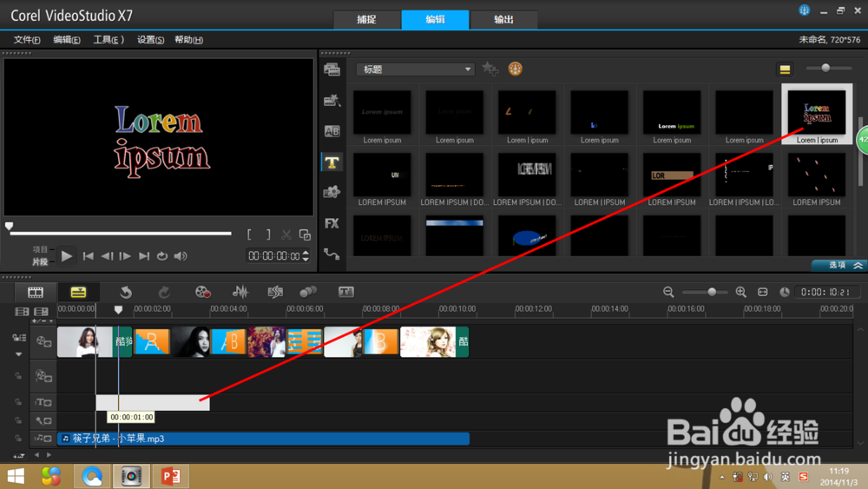868x489 pixels.
Task: Click the Undo arrow in timeline toolbar
Action: point(126,292)
